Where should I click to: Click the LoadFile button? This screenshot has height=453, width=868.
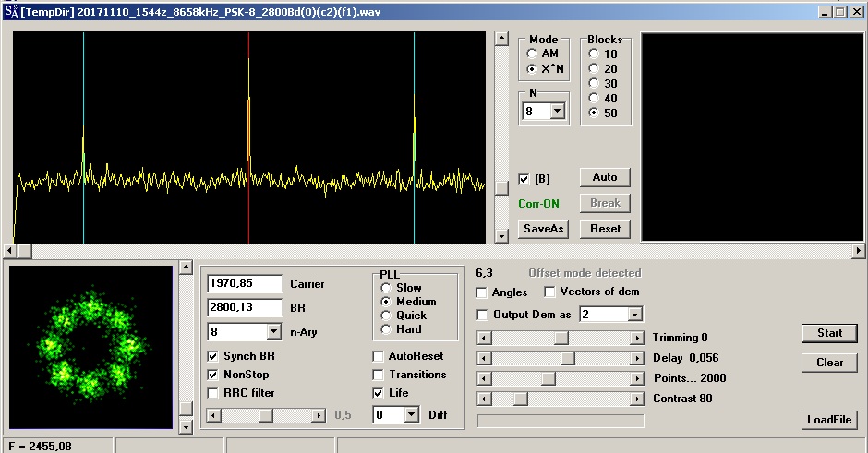click(x=829, y=420)
